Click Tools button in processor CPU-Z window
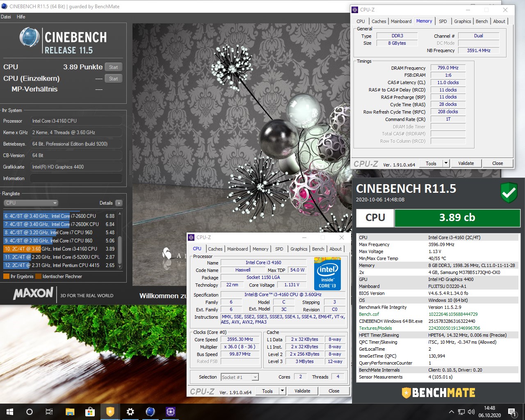The height and width of the screenshot is (420, 525). point(267,391)
